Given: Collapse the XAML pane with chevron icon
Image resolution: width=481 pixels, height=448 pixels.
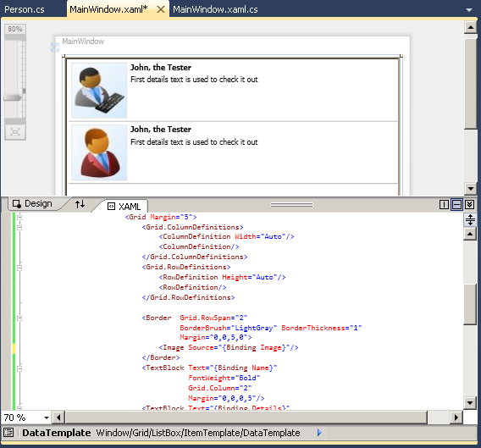Looking at the screenshot, I should [469, 205].
